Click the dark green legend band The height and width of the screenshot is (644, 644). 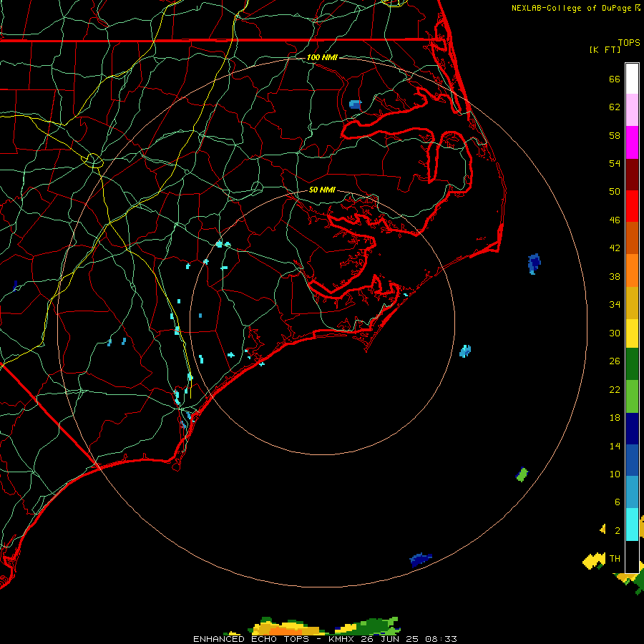(x=632, y=364)
